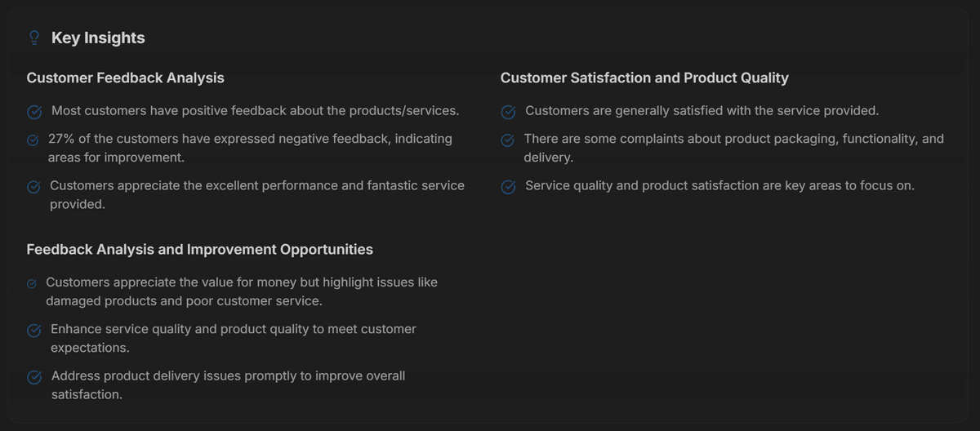Screen dimensions: 980x431
Task: Click small check icon beside 'value for money' insight
Action: (x=32, y=284)
